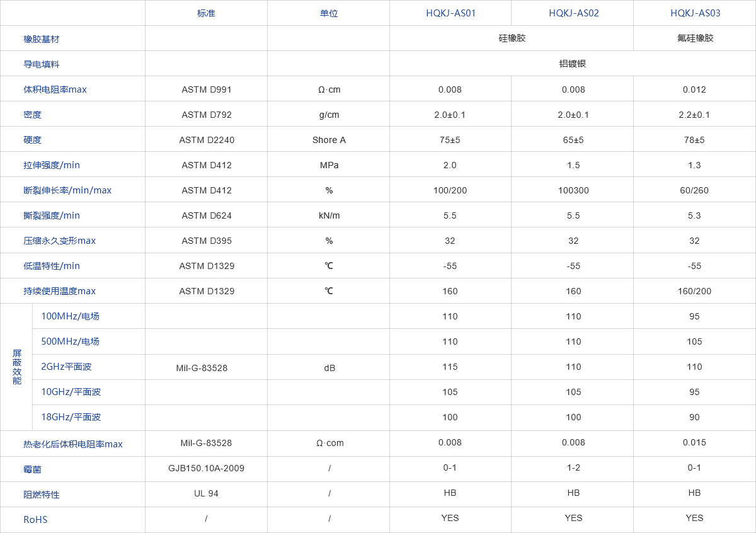Select the HQKJ-AS02 product header
This screenshot has width=756, height=533.
pos(573,13)
